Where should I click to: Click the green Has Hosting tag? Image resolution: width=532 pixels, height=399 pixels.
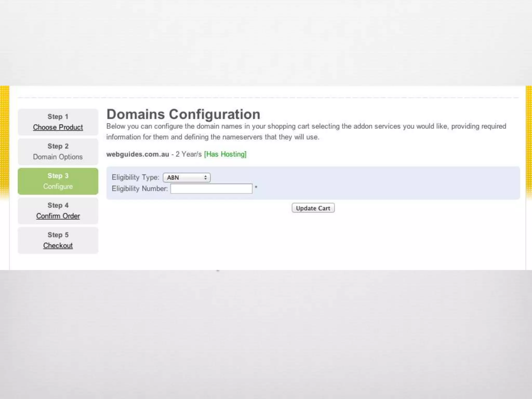(225, 154)
